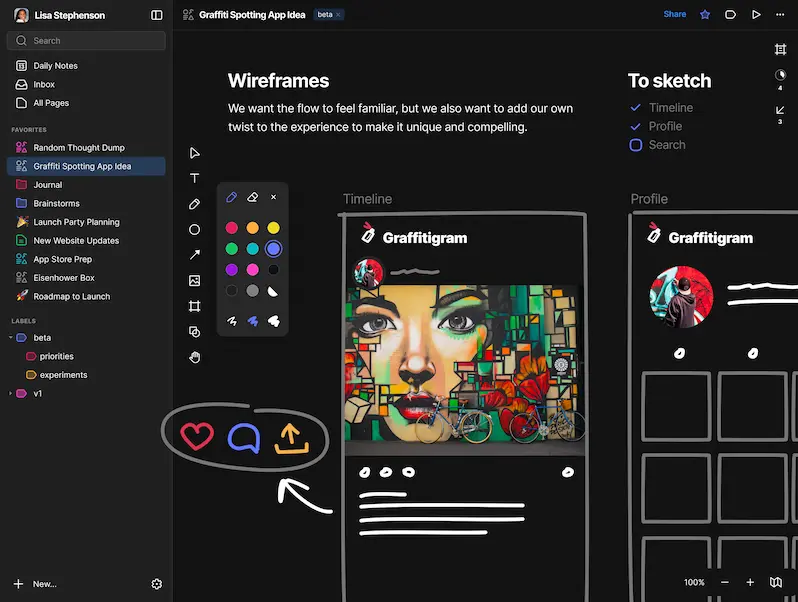Click into the Search field

[86, 41]
